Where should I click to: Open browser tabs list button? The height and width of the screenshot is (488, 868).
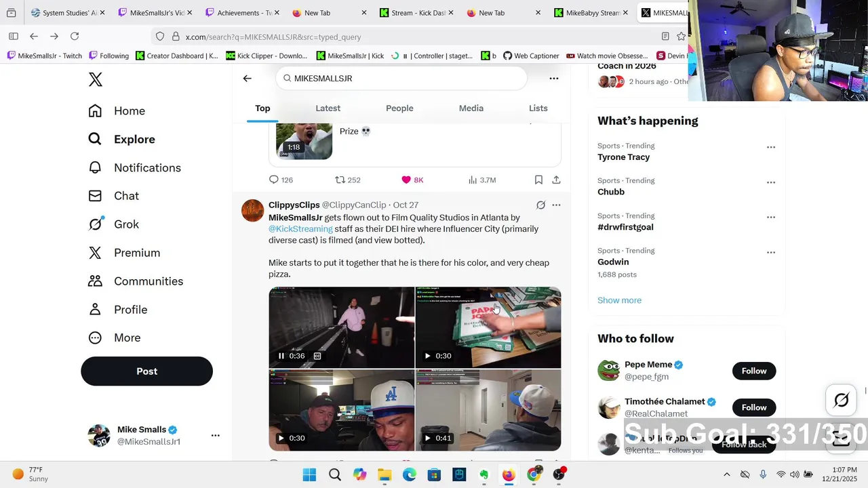pyautogui.click(x=11, y=13)
